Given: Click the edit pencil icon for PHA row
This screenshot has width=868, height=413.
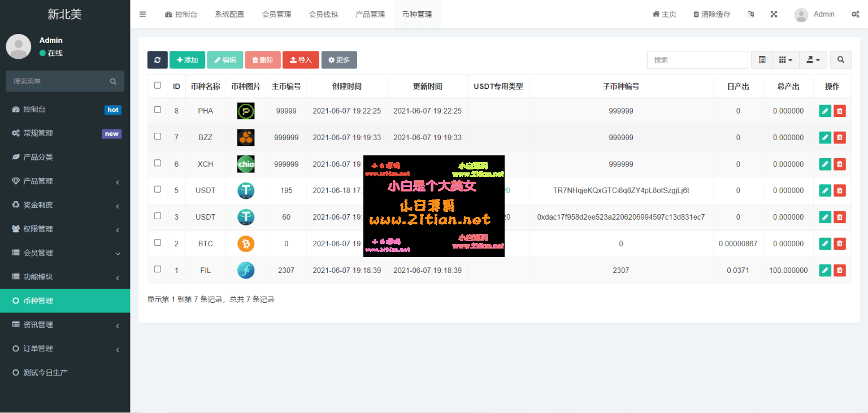Looking at the screenshot, I should (x=825, y=111).
